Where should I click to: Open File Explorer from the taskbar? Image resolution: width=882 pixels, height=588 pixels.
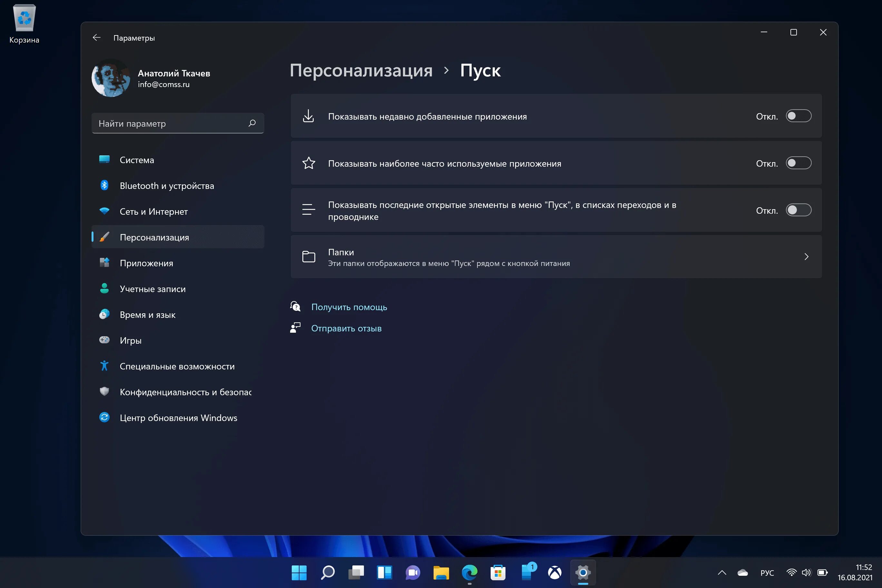[441, 573]
